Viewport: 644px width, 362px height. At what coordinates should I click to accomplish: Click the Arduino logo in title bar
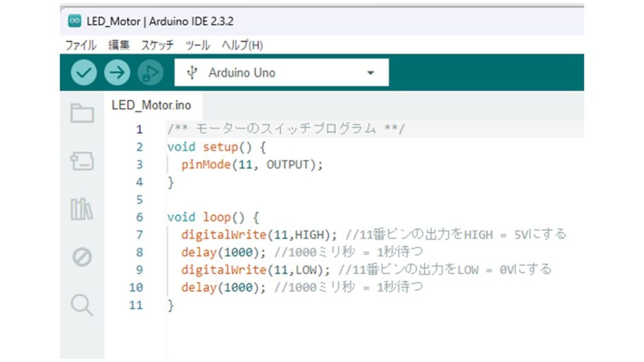pos(74,21)
